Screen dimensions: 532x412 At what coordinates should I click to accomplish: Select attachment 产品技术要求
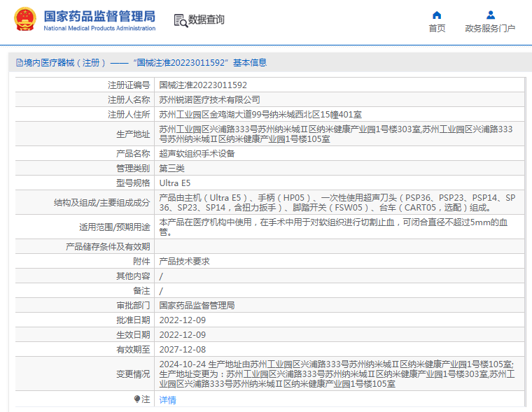184,261
